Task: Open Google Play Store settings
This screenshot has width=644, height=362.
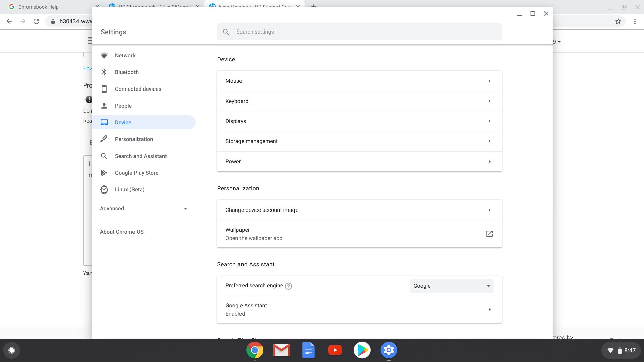Action: coord(137,173)
